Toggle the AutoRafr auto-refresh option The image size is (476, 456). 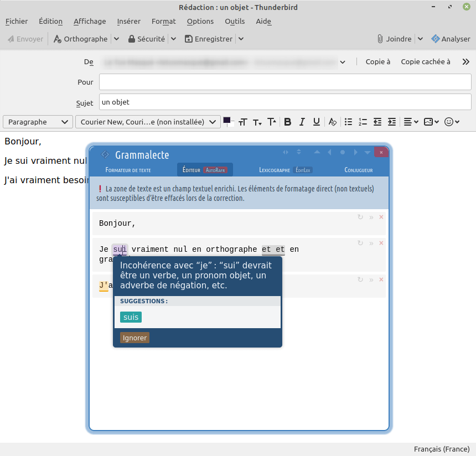(x=215, y=170)
